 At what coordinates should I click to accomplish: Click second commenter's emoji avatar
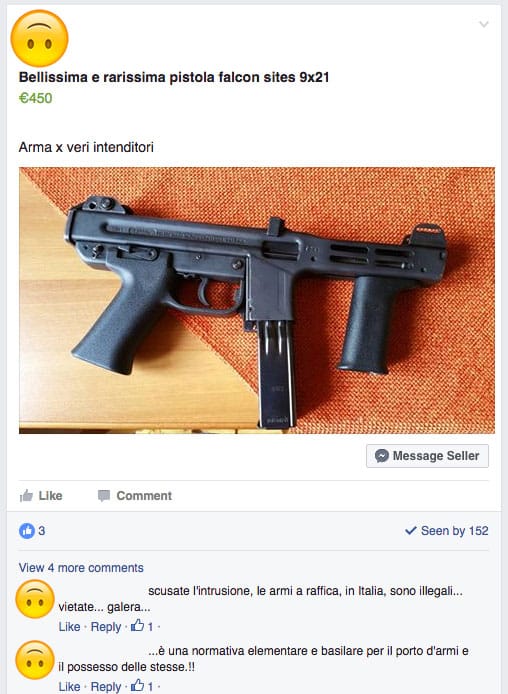(x=35, y=659)
